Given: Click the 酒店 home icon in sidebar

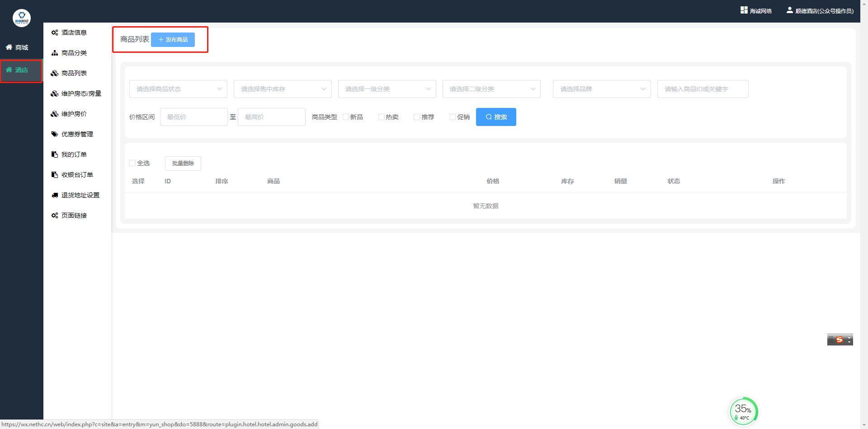Looking at the screenshot, I should (x=9, y=70).
